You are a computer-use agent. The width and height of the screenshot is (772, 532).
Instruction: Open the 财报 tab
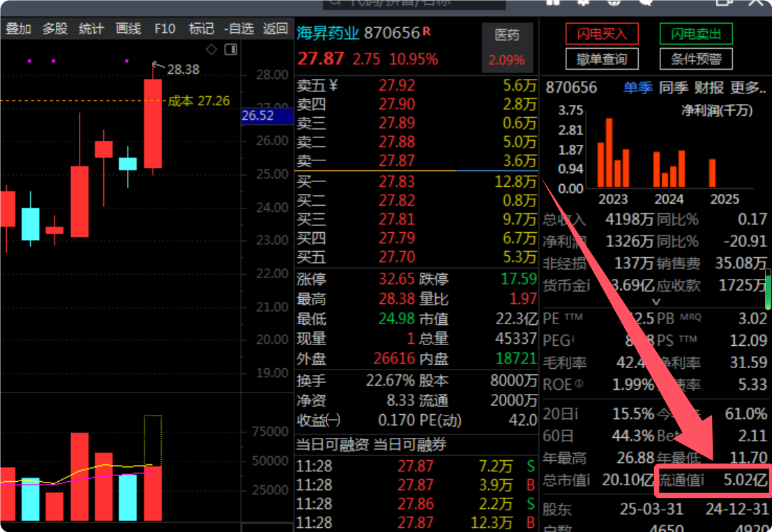[709, 88]
